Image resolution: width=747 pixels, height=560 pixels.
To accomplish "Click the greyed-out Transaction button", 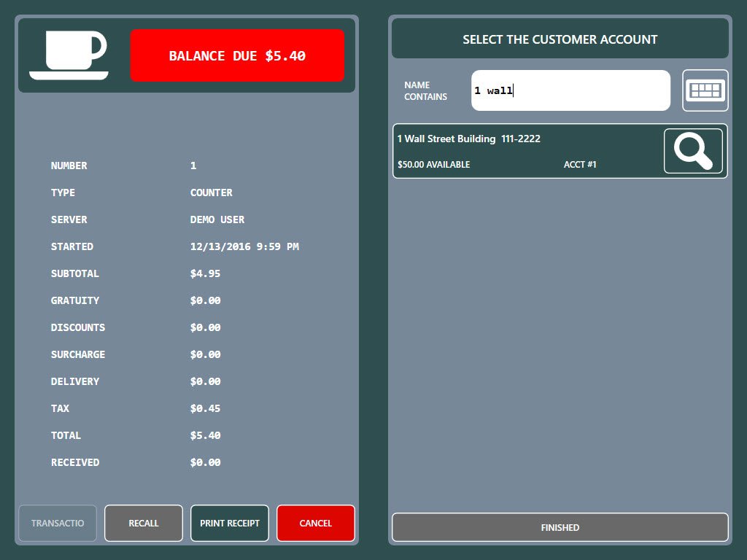I will (x=58, y=523).
